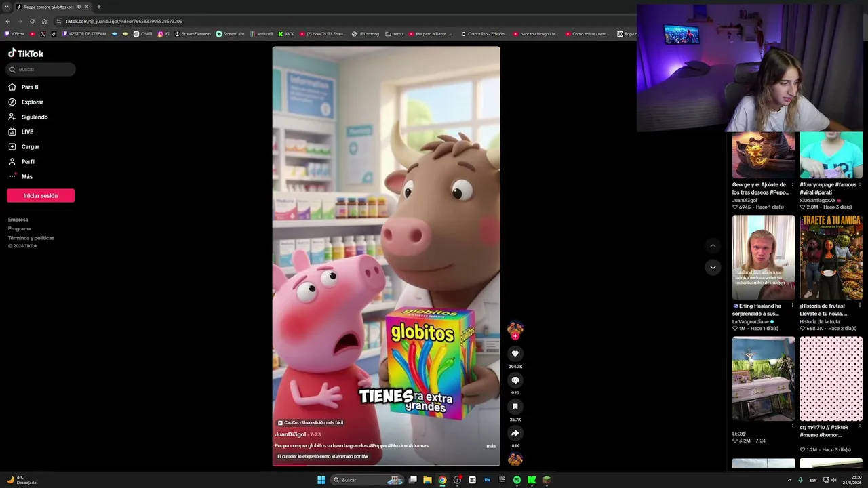Share the video using the arrow icon
The width and height of the screenshot is (868, 488).
point(515,433)
